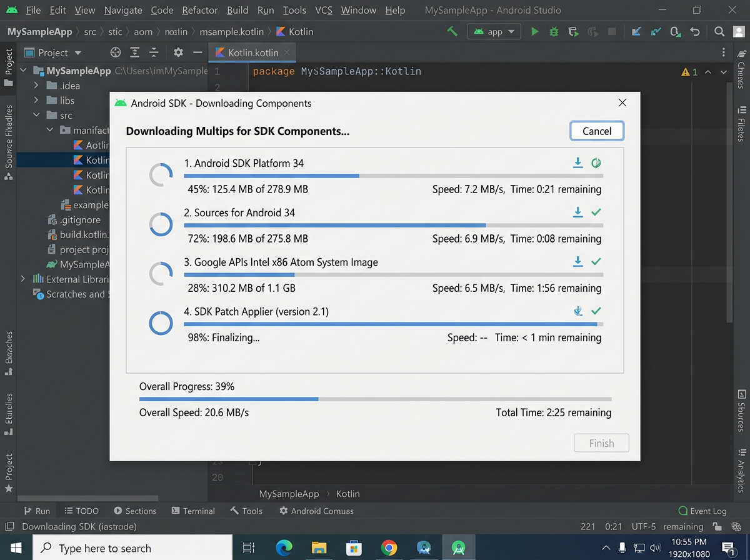Open the Run tool window
Screen dimensions: 750x560
click(x=37, y=511)
